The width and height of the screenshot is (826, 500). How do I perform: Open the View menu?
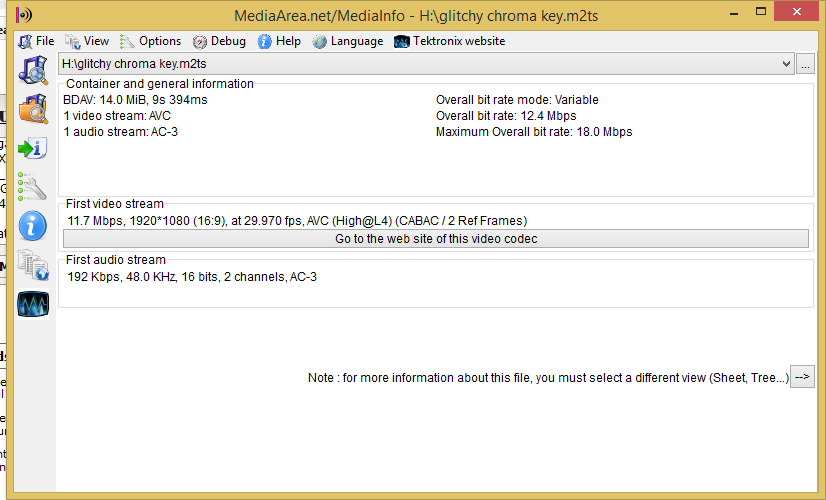pyautogui.click(x=87, y=41)
